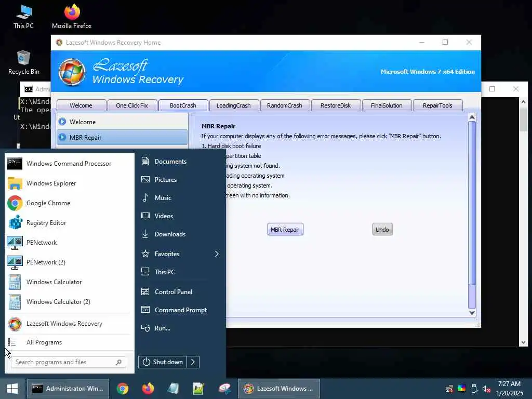The height and width of the screenshot is (399, 532).
Task: Click the Undo button
Action: coord(382,230)
